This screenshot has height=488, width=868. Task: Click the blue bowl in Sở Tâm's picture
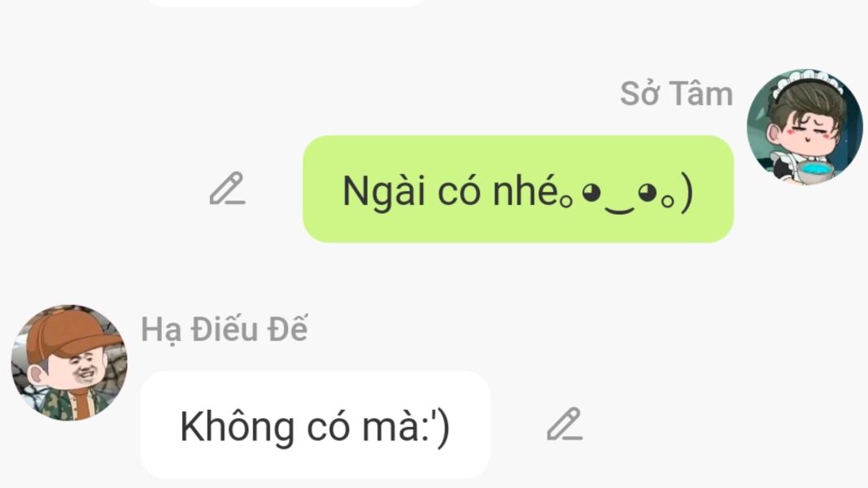click(x=816, y=167)
